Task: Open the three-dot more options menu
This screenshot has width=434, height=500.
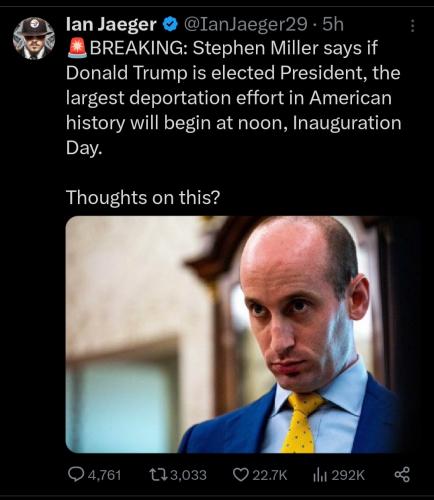Action: [x=413, y=26]
